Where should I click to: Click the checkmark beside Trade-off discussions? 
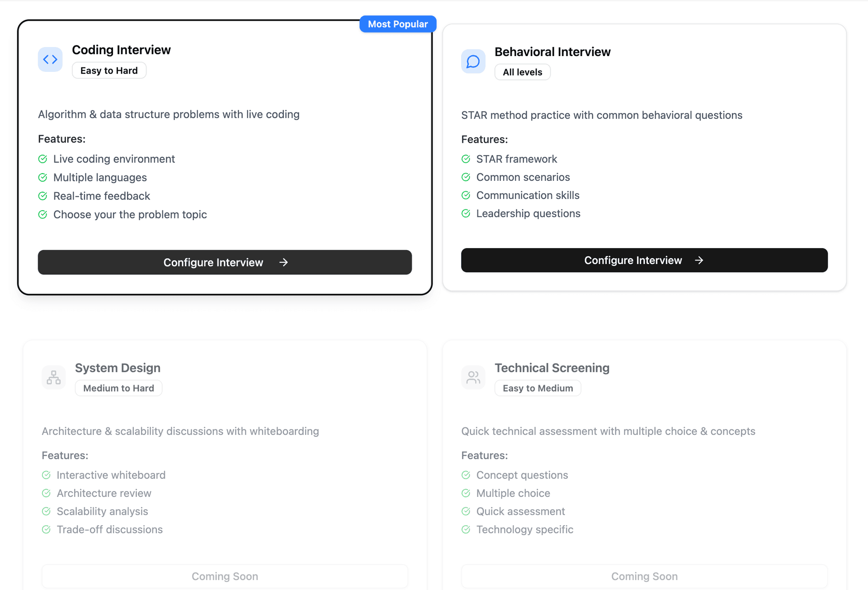click(x=46, y=529)
